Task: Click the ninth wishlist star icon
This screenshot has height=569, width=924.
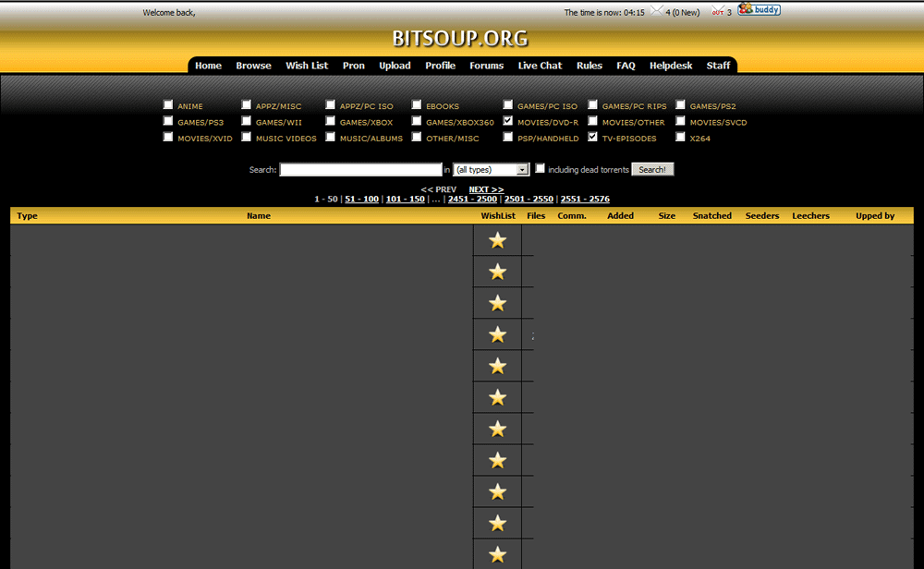Action: coord(497,491)
